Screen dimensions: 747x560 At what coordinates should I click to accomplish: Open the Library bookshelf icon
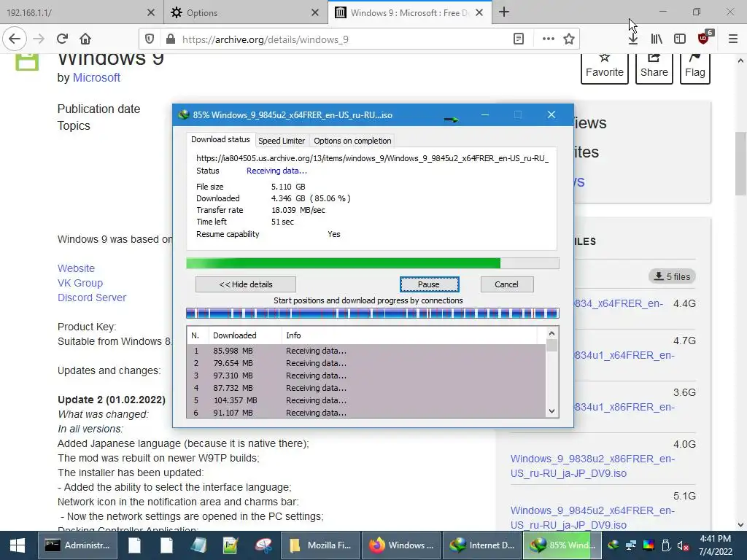point(657,39)
